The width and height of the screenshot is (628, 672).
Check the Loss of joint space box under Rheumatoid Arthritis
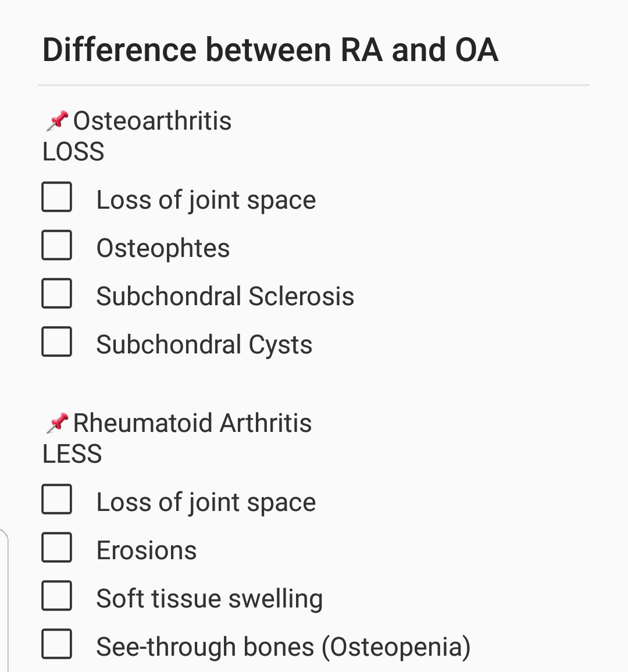pos(56,499)
